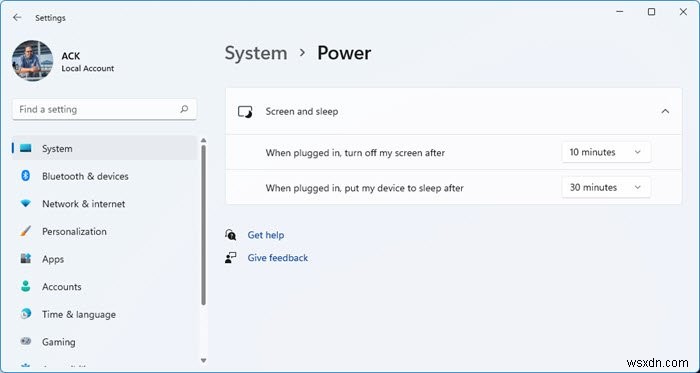
Task: Click the Give feedback link
Action: [278, 257]
